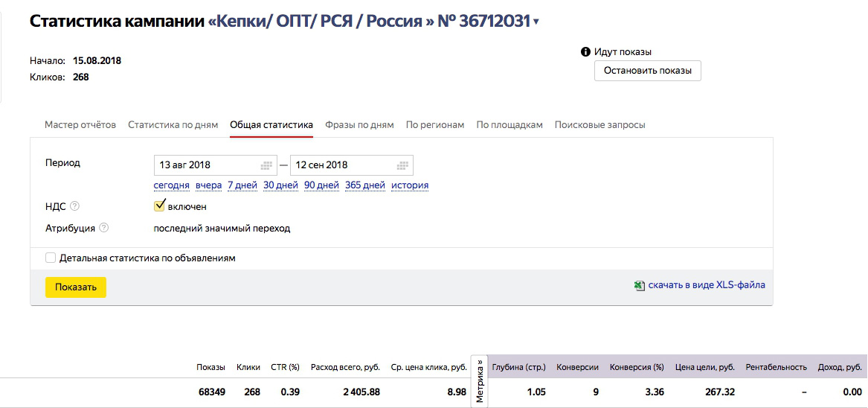Download report via скачать в виде XLS-файла
868x408 pixels.
tap(707, 285)
